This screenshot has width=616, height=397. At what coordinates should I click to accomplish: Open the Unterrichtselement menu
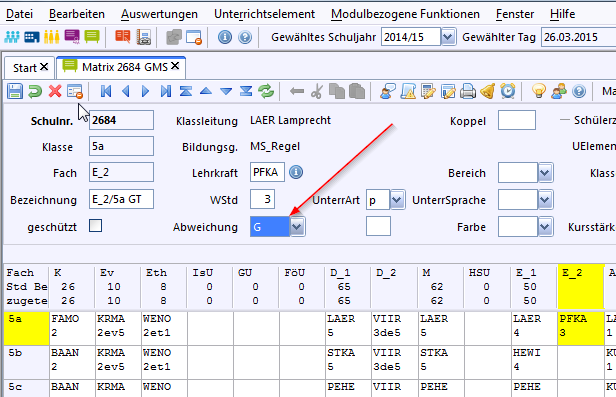(x=264, y=14)
